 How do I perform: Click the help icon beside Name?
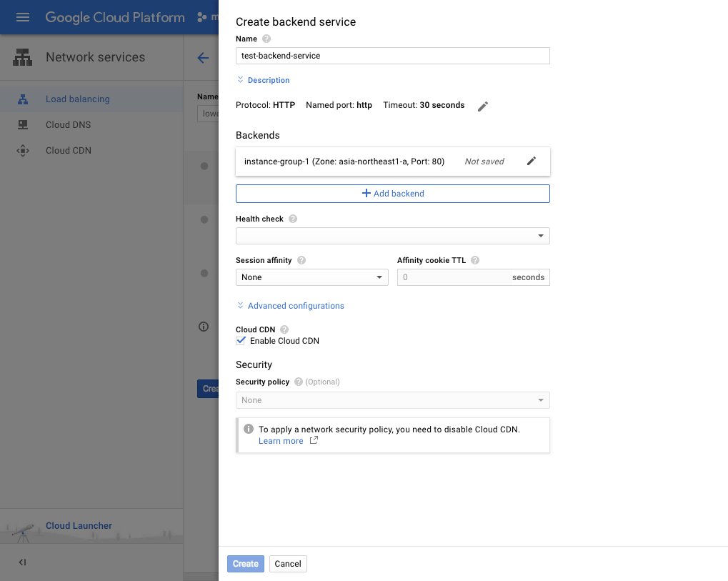[x=266, y=39]
